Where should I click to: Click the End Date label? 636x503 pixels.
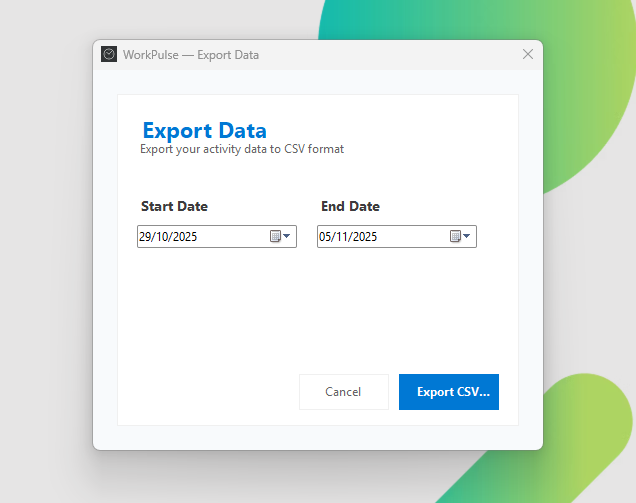(x=350, y=206)
